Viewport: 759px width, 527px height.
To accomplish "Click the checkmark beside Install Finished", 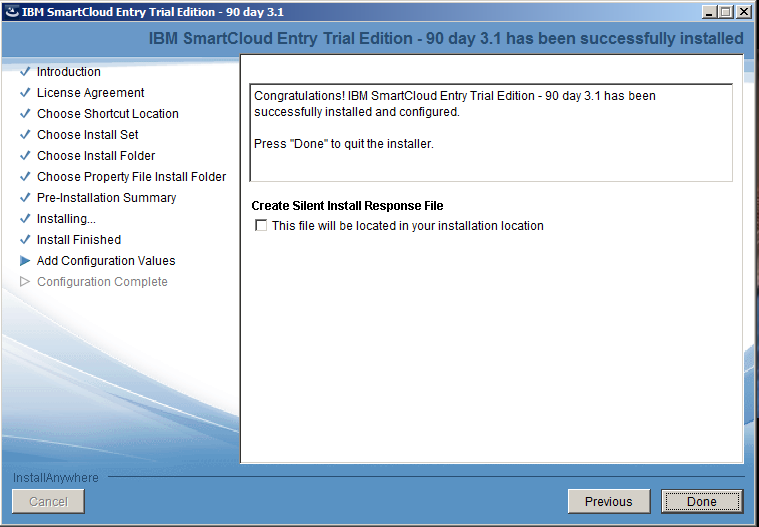I will pyautogui.click(x=25, y=240).
